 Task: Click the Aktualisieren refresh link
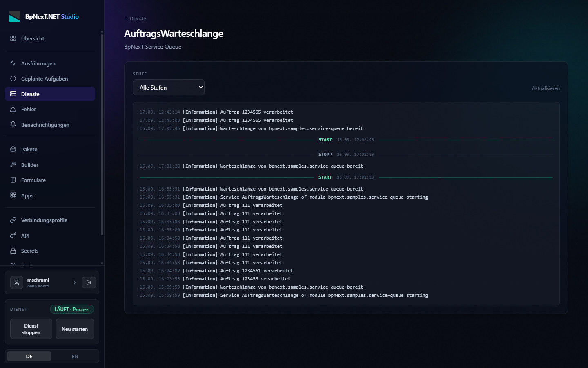pyautogui.click(x=546, y=88)
